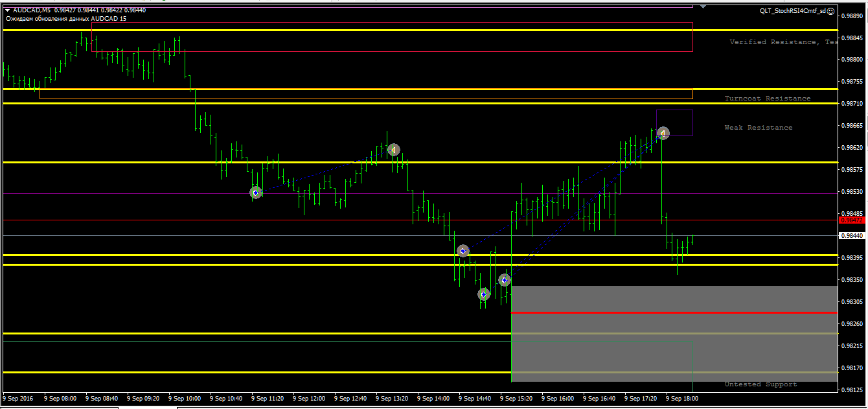This screenshot has height=409, width=868.
Task: Click the '9 Sep 2016' date label
Action: click(x=17, y=399)
